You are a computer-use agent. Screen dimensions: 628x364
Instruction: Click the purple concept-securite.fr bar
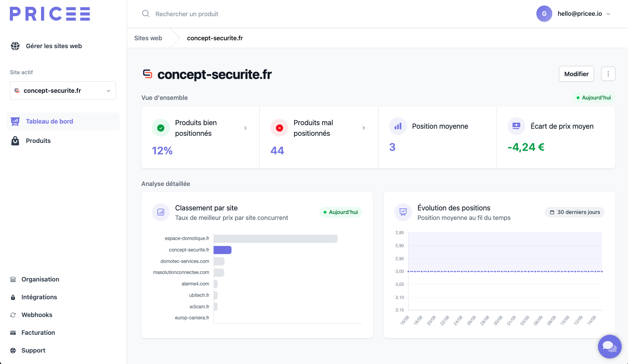[223, 250]
